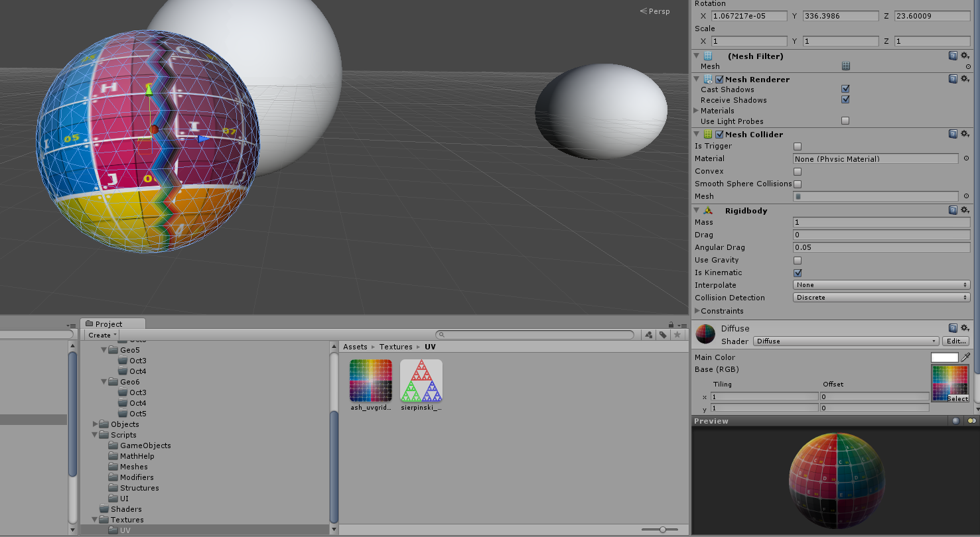
Task: Toggle Mesh Collider enabled checkbox
Action: click(x=719, y=135)
